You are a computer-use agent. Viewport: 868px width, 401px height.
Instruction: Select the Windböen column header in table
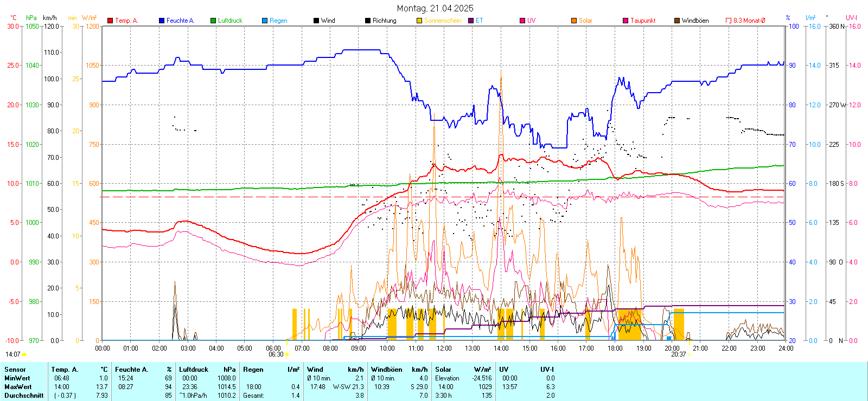click(386, 370)
